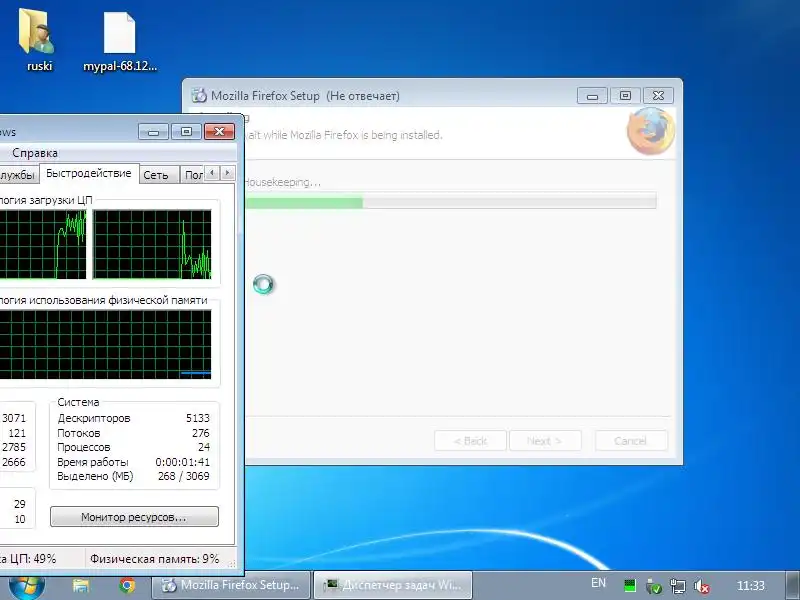Click the Back button in Firefox Setup
This screenshot has width=800, height=600.
pos(470,441)
